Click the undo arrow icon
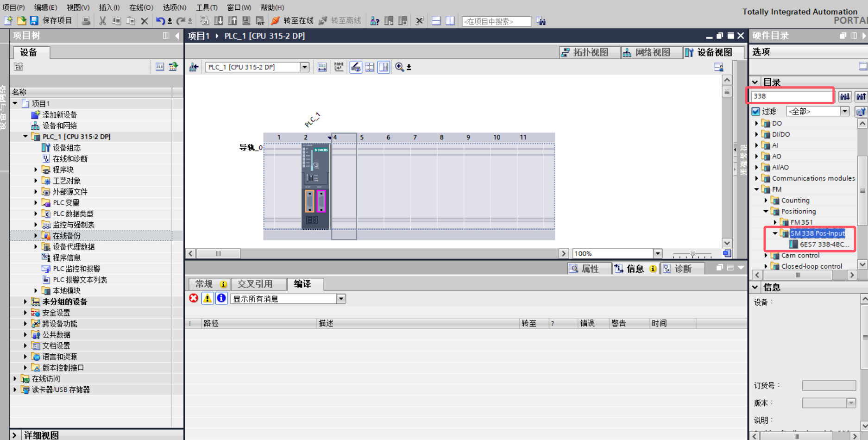Image resolution: width=868 pixels, height=440 pixels. pos(160,21)
